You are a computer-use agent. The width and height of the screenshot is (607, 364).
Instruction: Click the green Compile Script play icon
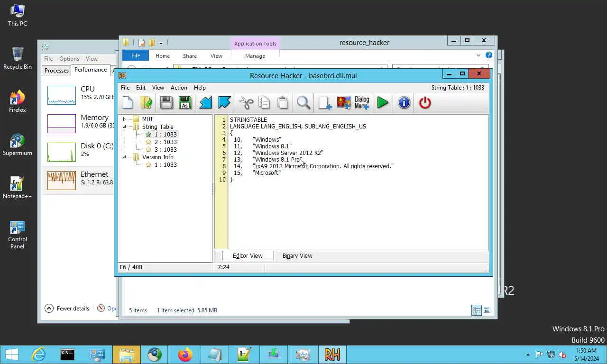[383, 103]
